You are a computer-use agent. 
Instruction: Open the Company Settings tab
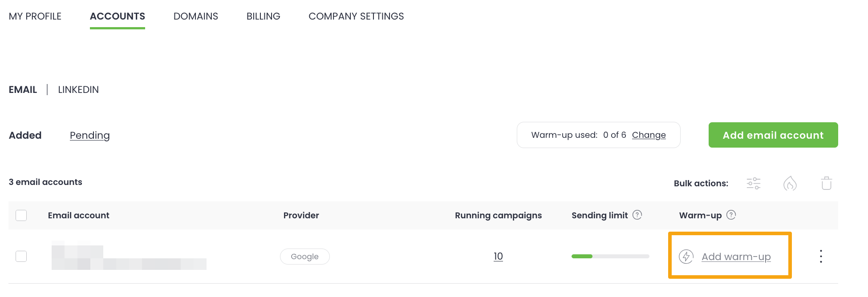(x=356, y=16)
